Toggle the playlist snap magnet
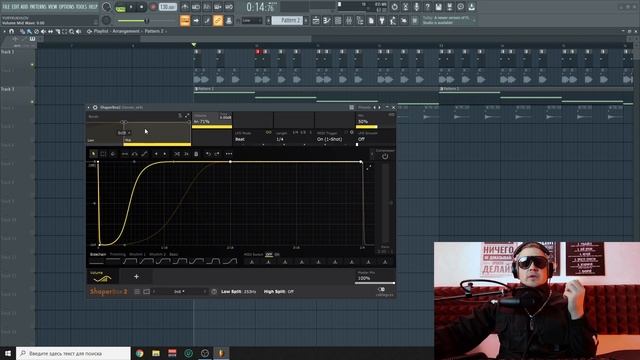The image size is (640, 360). point(11,31)
